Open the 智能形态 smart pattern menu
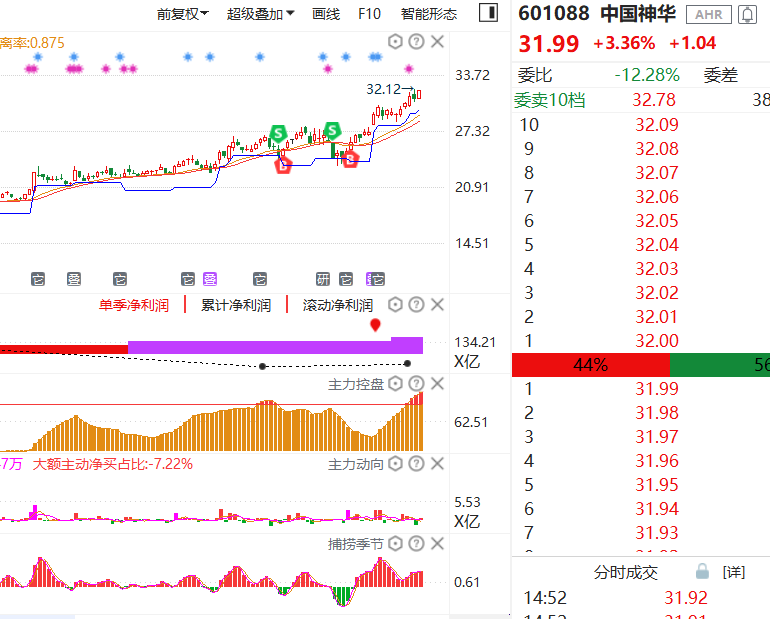 429,14
